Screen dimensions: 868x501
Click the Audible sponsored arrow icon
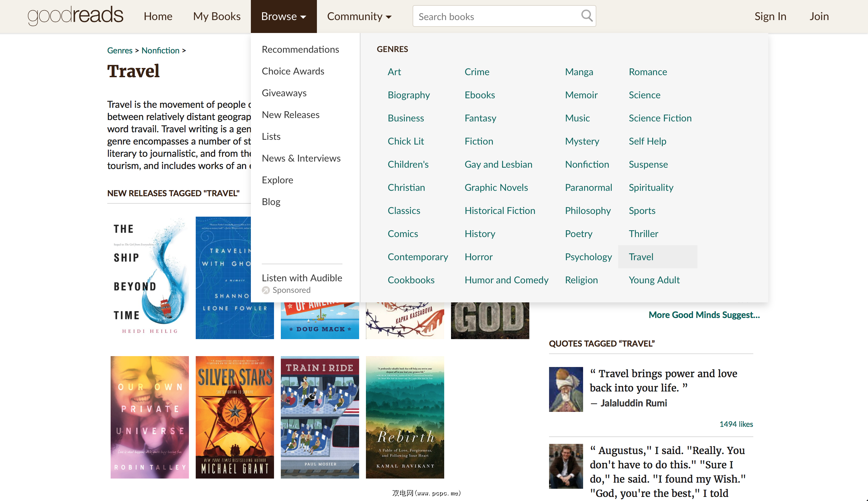click(x=266, y=290)
